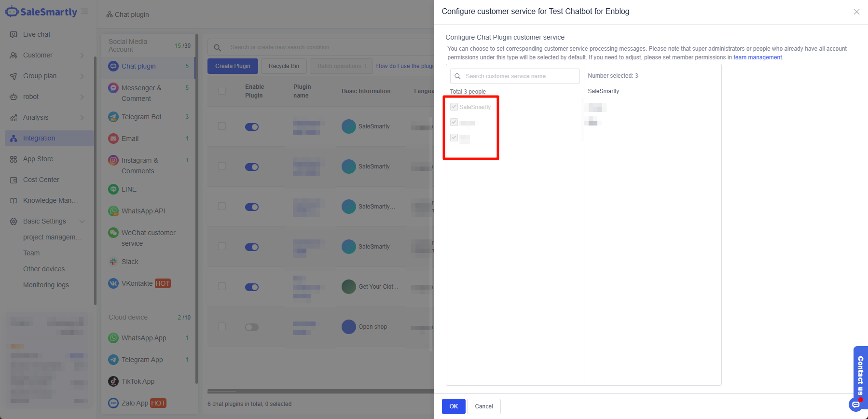The image size is (868, 419).
Task: Click the LINE channel icon
Action: 113,189
